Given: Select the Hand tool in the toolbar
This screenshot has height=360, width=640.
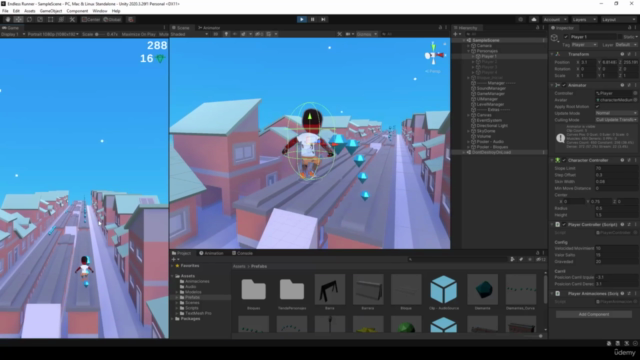Looking at the screenshot, I should [8, 19].
